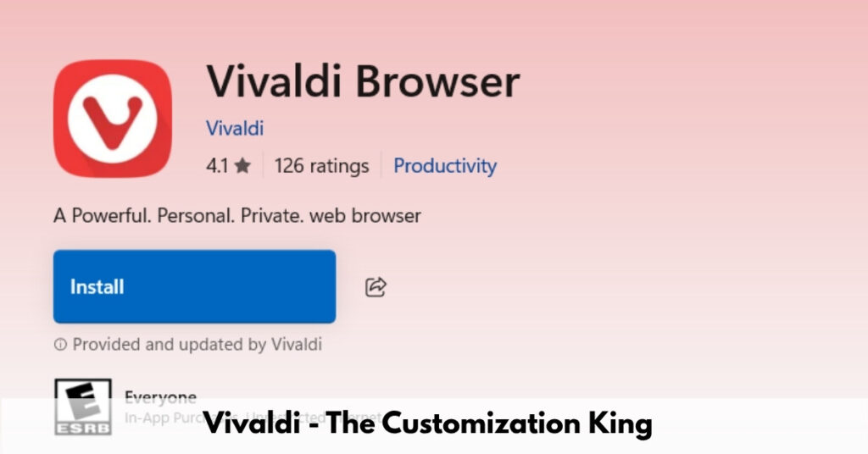This screenshot has width=868, height=454.
Task: Click 'Provided and updated by Vivaldi' text
Action: pyautogui.click(x=197, y=345)
